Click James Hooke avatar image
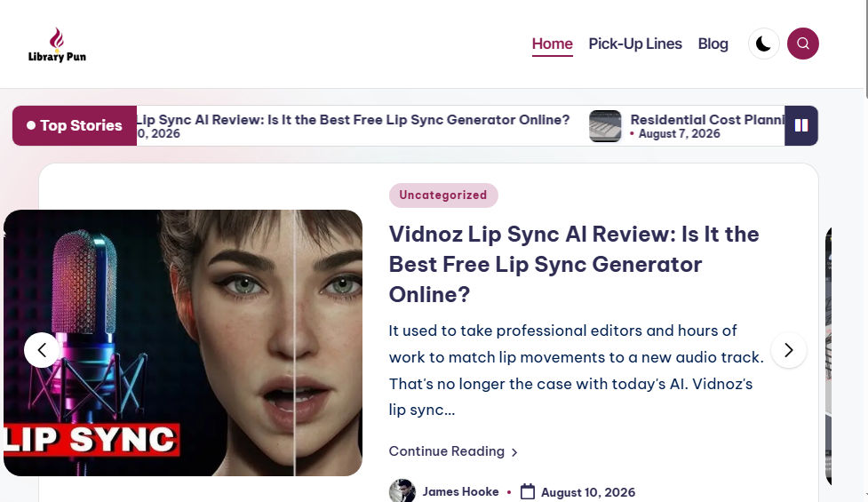 point(402,491)
